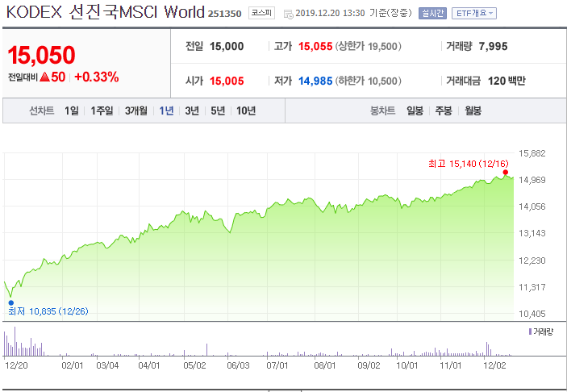Click the 코스피 market badge
The height and width of the screenshot is (392, 567).
click(261, 13)
